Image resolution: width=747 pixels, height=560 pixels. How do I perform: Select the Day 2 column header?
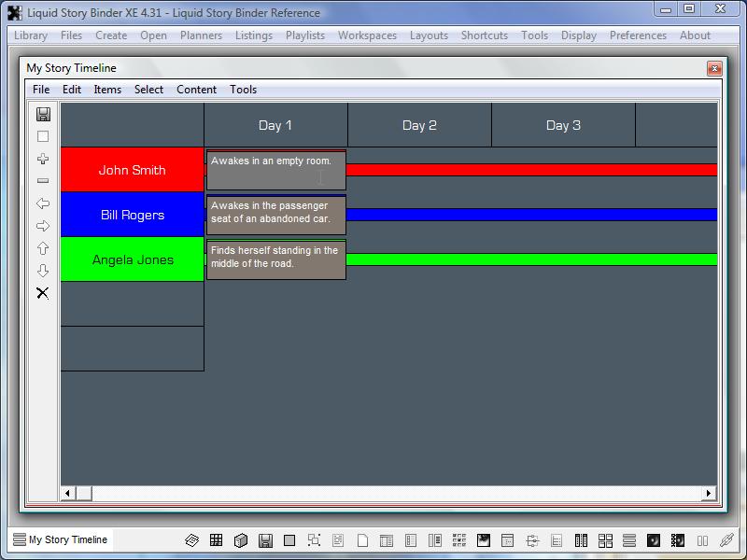pyautogui.click(x=419, y=125)
